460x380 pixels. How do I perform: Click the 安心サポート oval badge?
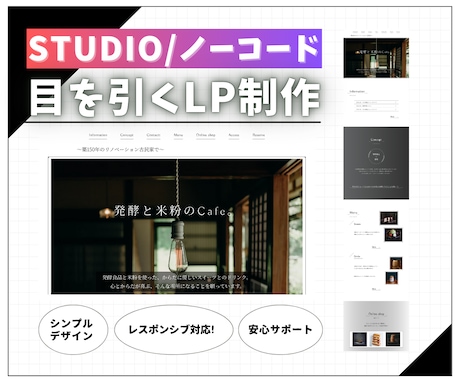[280, 329]
